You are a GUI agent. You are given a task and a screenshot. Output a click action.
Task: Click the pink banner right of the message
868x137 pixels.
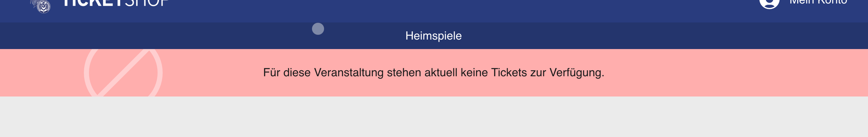click(x=724, y=72)
